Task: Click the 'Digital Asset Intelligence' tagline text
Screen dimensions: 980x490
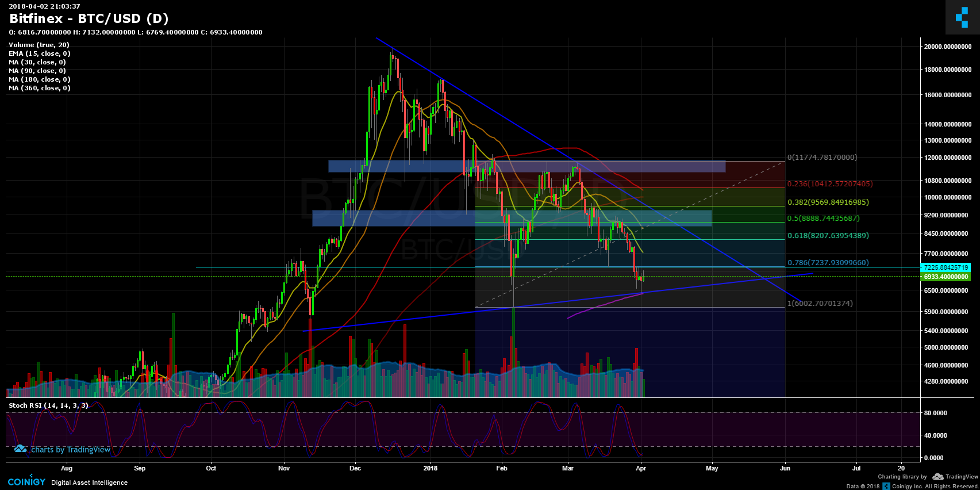Action: pyautogui.click(x=89, y=483)
